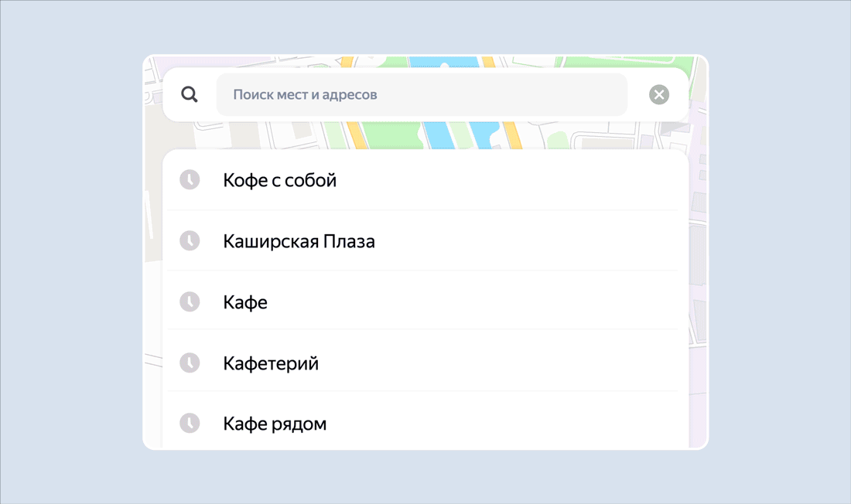Click the history icon next to 'Кафетерий'
Screen dimensions: 851x504
click(x=190, y=363)
